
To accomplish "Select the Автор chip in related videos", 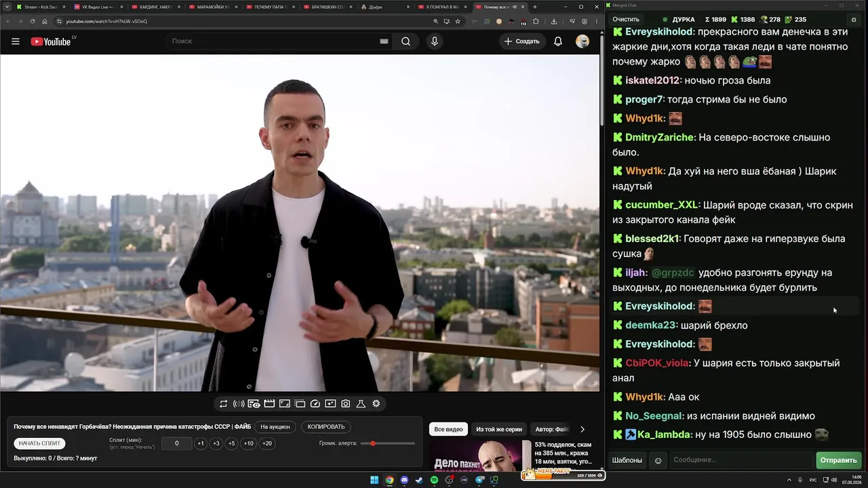I will tap(552, 429).
